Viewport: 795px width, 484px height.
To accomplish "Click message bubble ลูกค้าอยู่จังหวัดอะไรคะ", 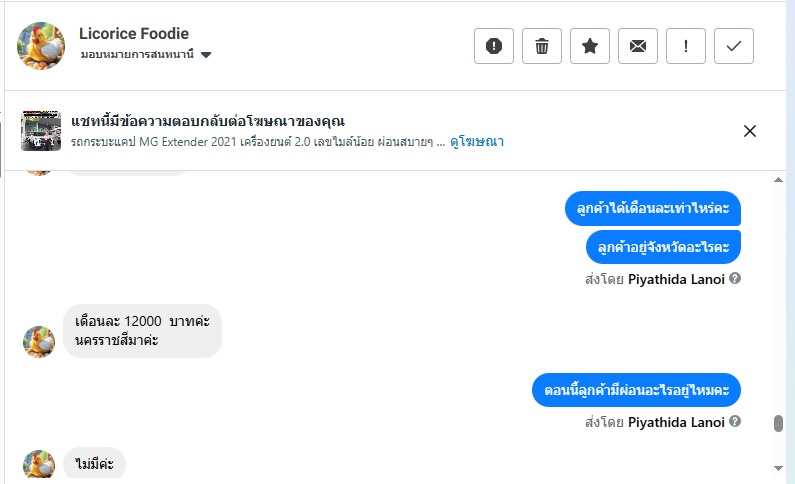I will (x=663, y=246).
